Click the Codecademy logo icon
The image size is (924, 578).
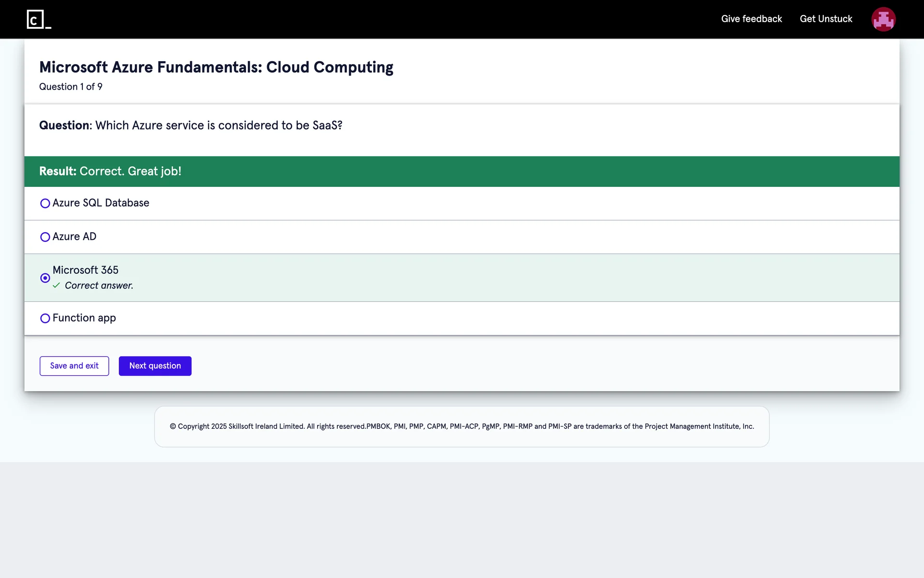(38, 19)
